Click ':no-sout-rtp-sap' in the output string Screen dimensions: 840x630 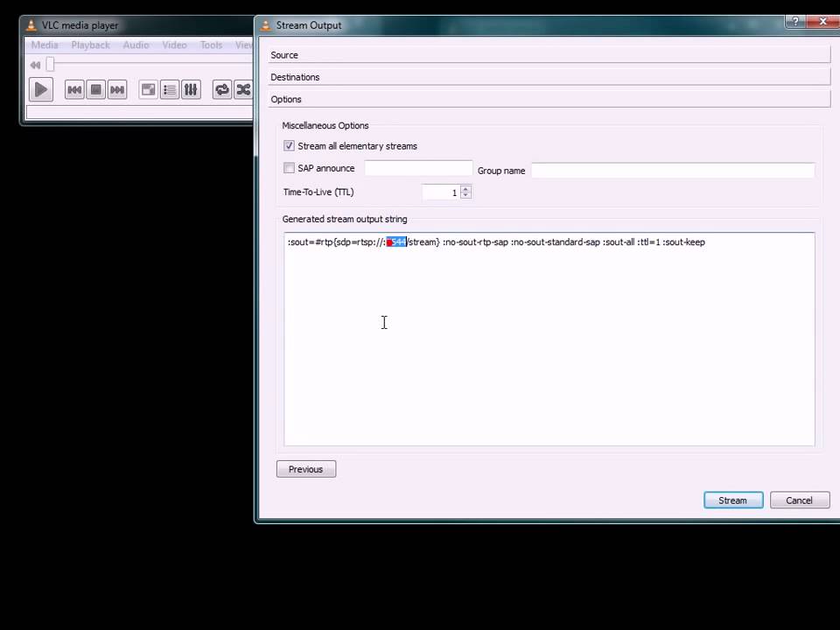click(x=475, y=242)
